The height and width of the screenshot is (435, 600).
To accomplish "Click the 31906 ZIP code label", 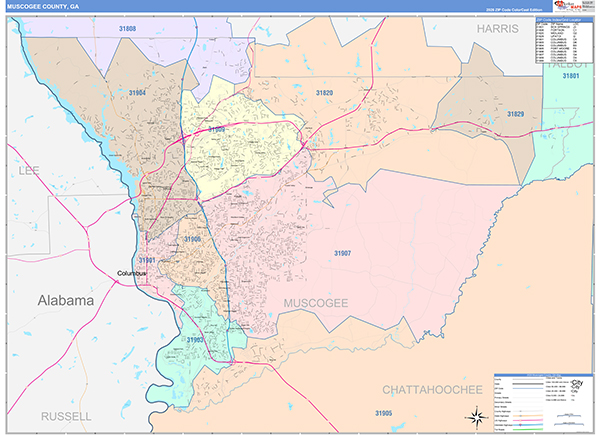I will click(192, 239).
